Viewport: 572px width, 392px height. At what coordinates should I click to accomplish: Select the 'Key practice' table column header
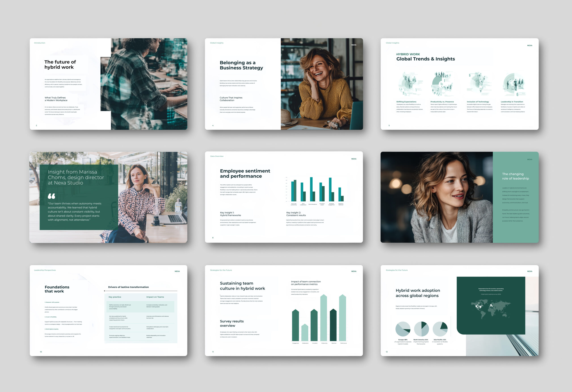click(x=115, y=297)
